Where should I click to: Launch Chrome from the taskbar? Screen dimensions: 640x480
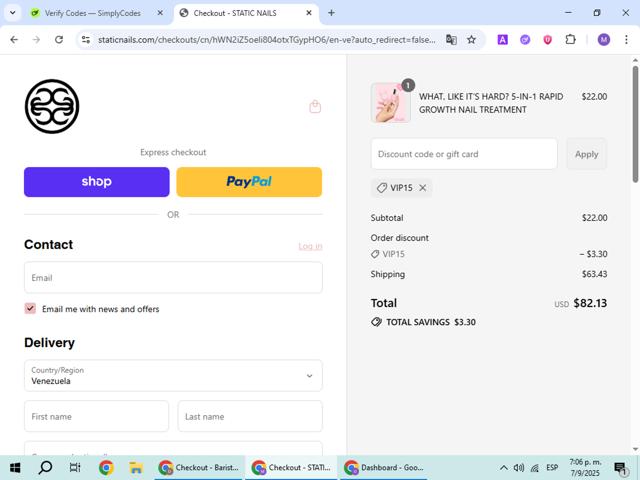coord(106,468)
